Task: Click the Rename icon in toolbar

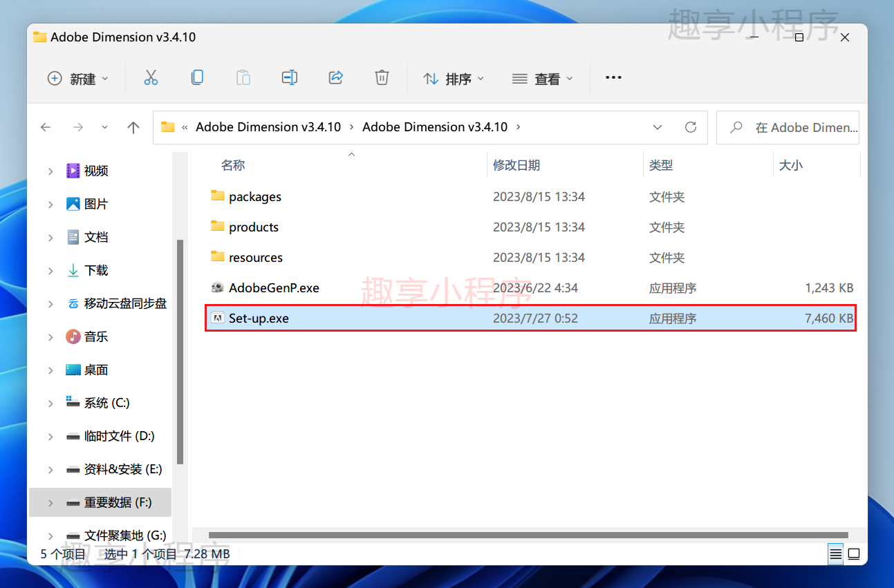Action: [x=289, y=78]
